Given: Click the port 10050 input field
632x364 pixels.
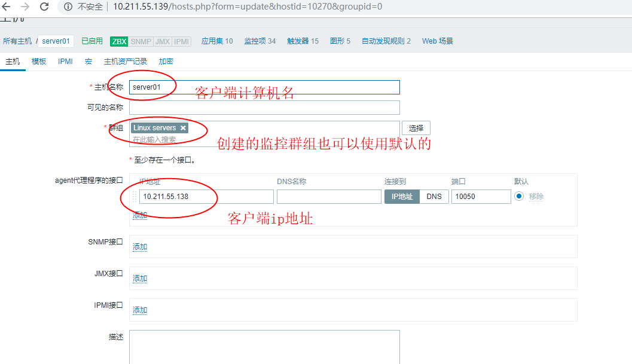Looking at the screenshot, I should [481, 197].
